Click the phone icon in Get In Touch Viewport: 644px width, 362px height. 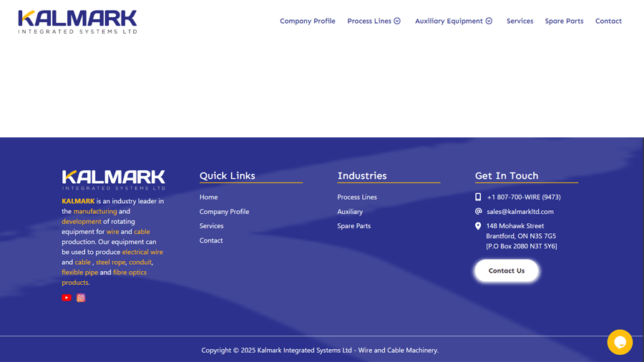click(478, 197)
